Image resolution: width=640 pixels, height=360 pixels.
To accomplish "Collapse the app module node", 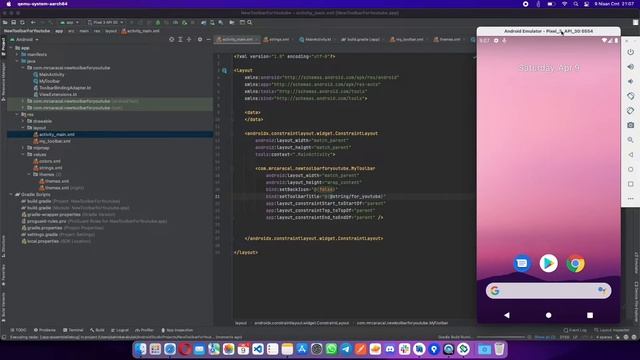I will pos(11,48).
